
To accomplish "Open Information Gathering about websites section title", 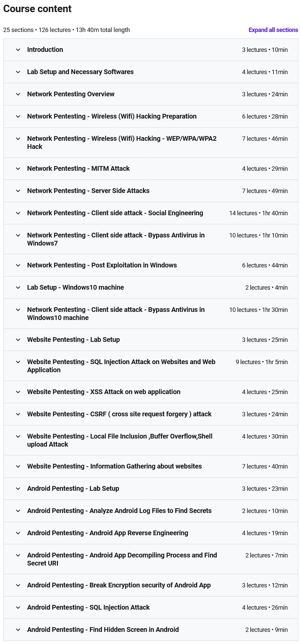I will point(114,466).
